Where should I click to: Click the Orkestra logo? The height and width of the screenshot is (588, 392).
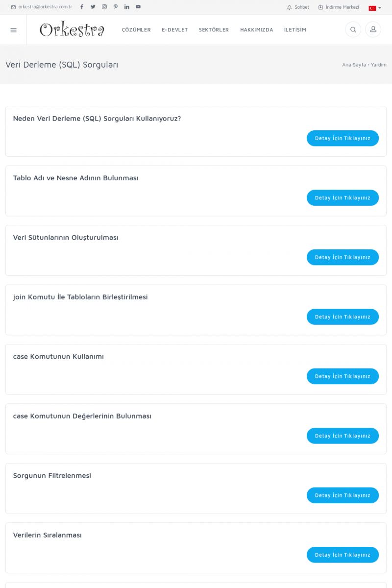[x=72, y=30]
